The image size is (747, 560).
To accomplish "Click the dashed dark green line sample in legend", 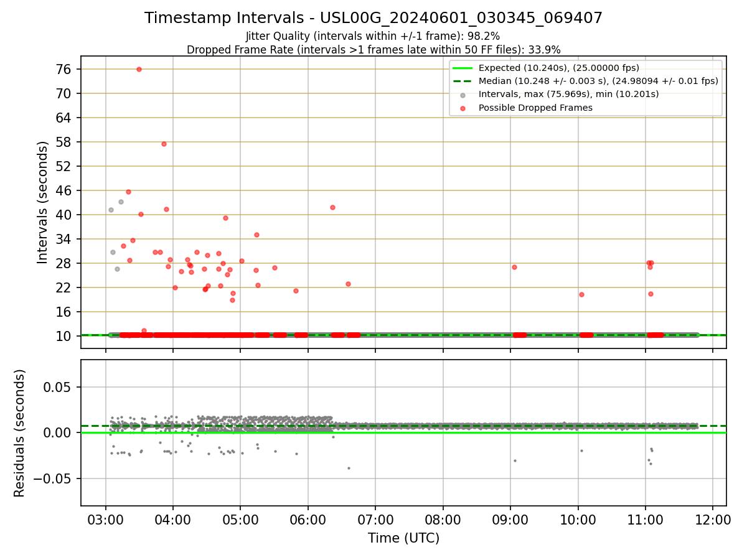I will pos(463,81).
